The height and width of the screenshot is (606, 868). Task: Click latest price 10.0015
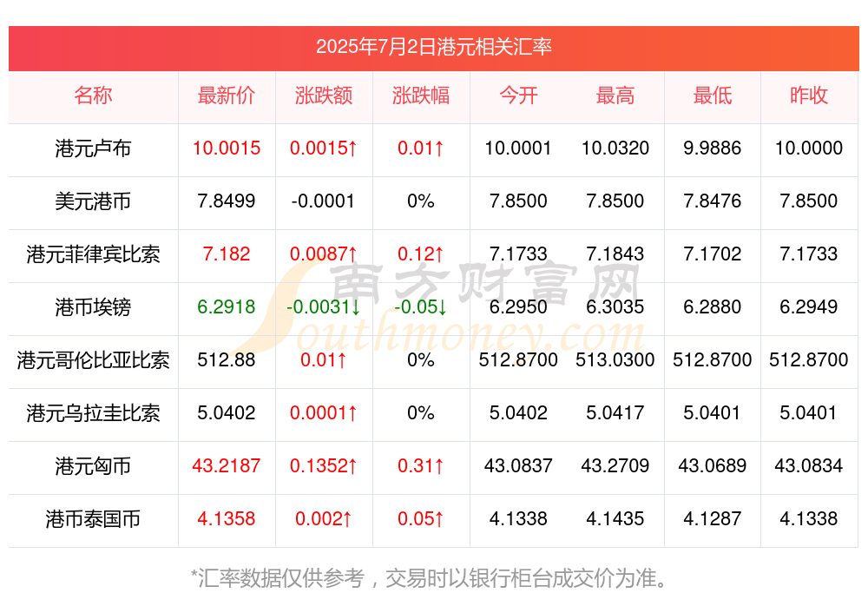[x=227, y=148]
